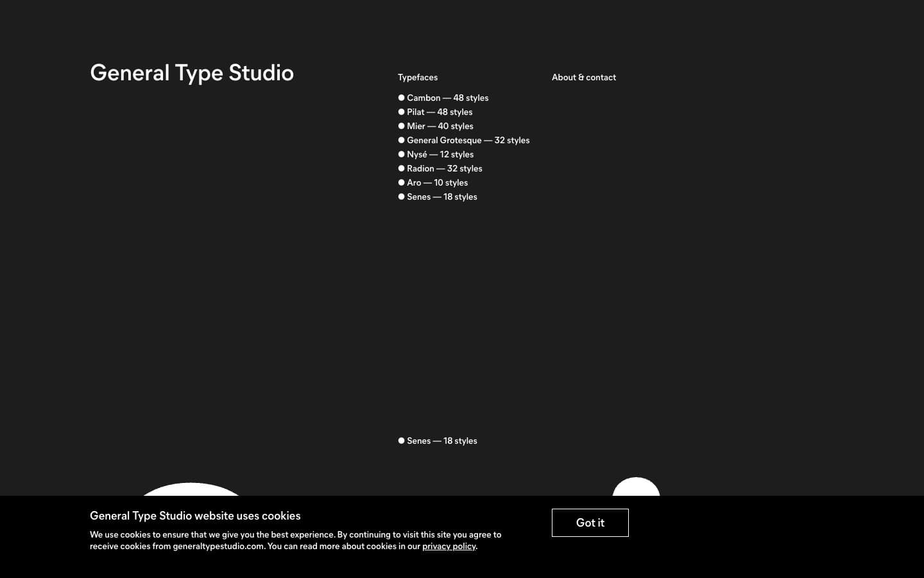Click the lower Senes — 18 styles entry

(443, 441)
